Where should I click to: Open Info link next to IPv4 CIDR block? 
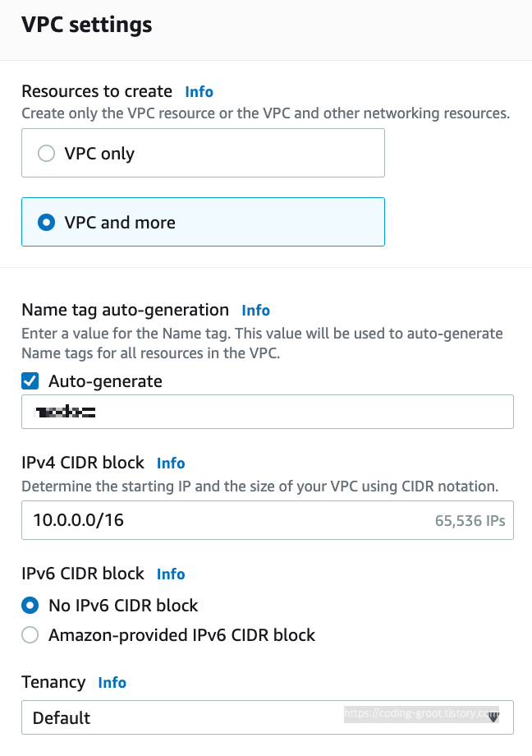[171, 463]
